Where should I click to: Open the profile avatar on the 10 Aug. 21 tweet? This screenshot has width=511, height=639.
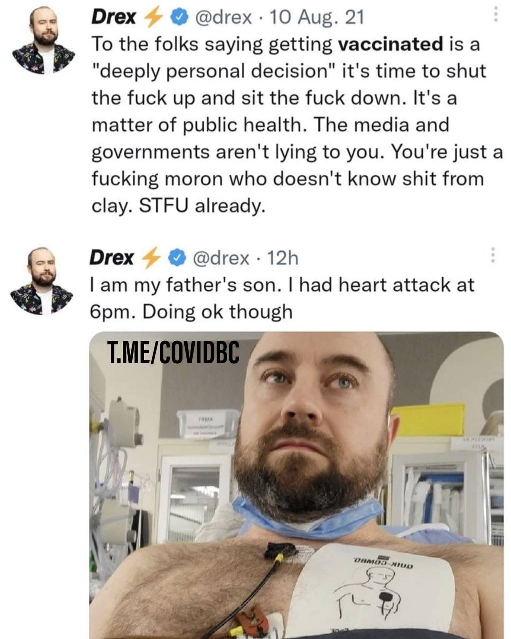pos(44,40)
